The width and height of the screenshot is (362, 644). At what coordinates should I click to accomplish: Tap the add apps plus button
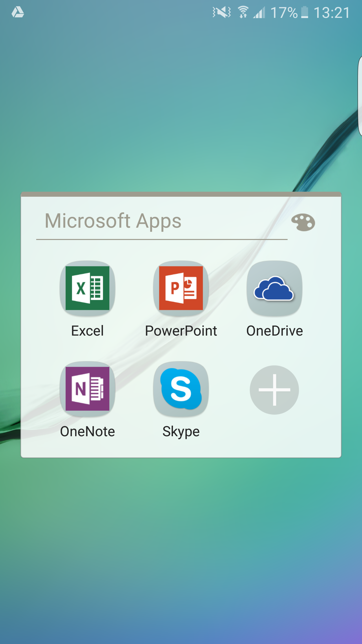tap(274, 390)
